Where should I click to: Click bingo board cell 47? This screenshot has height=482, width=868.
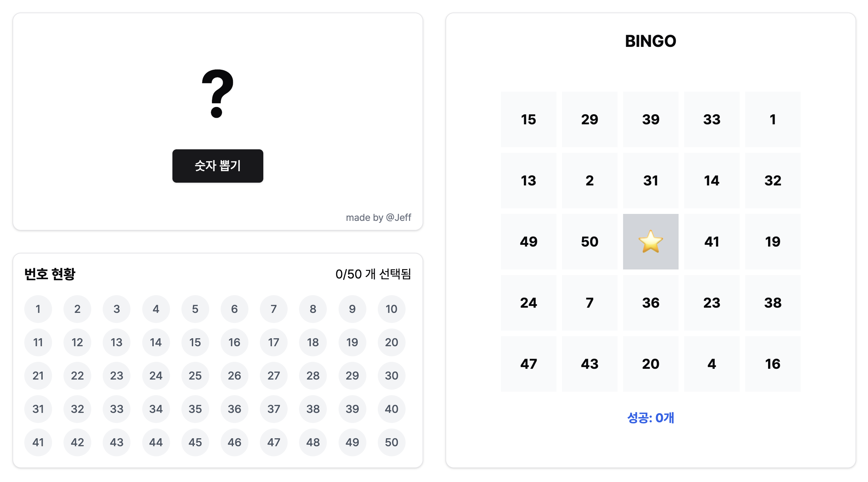tap(528, 364)
